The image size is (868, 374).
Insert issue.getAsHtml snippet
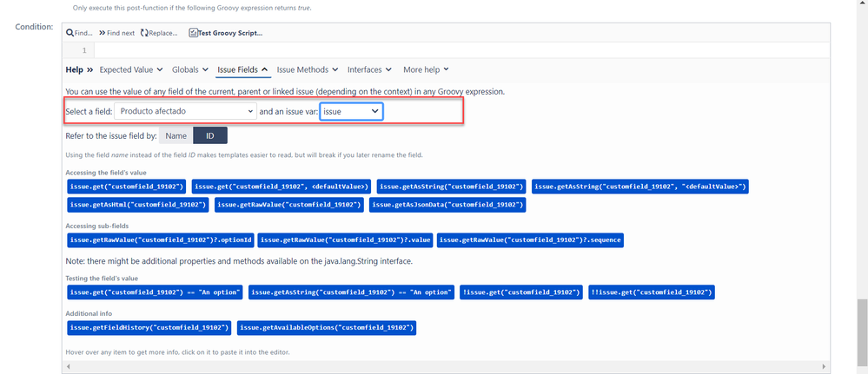[138, 205]
